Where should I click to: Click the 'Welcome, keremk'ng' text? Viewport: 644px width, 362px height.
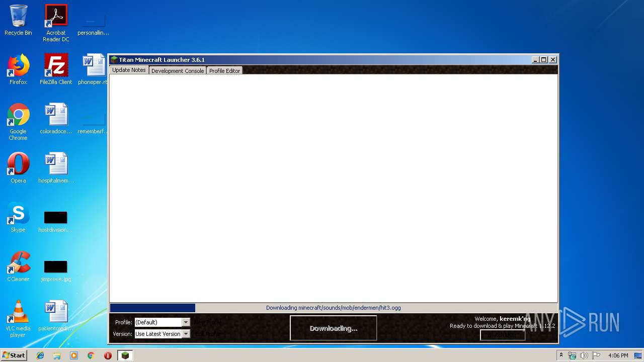point(502,319)
